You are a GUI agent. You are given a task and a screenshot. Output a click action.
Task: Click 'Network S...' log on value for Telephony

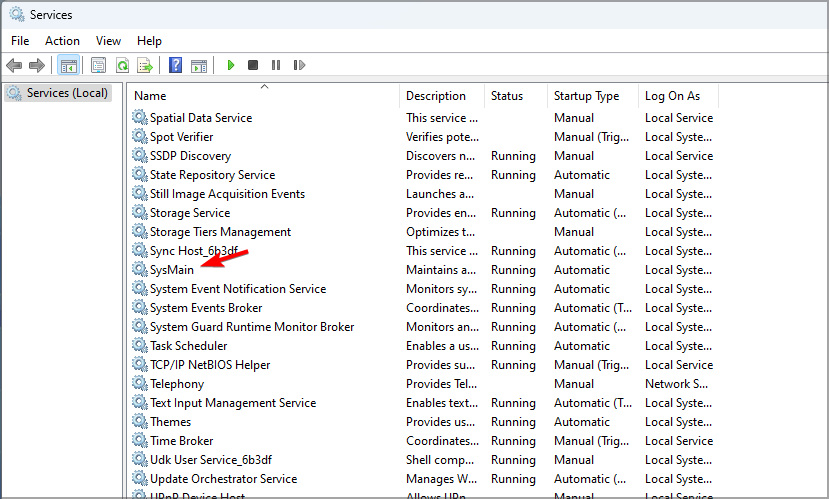point(676,384)
